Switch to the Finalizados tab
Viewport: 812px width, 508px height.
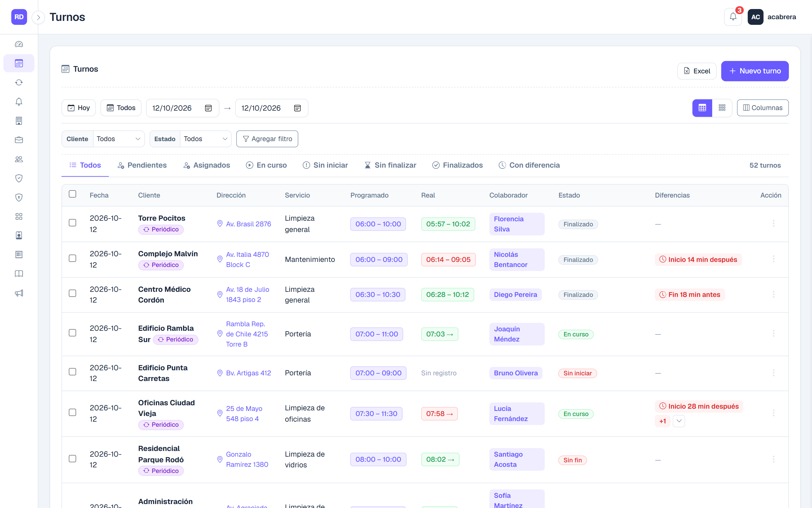pyautogui.click(x=457, y=165)
